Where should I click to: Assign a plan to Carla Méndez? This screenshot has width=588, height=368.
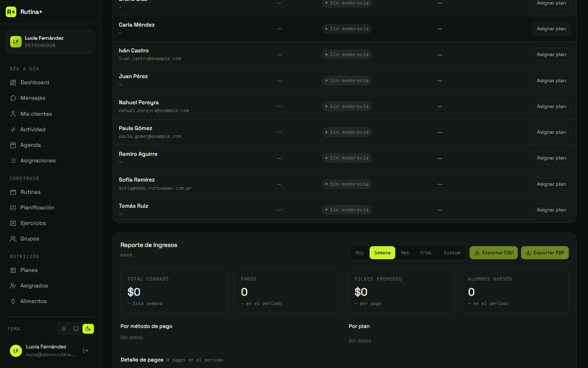tap(551, 29)
